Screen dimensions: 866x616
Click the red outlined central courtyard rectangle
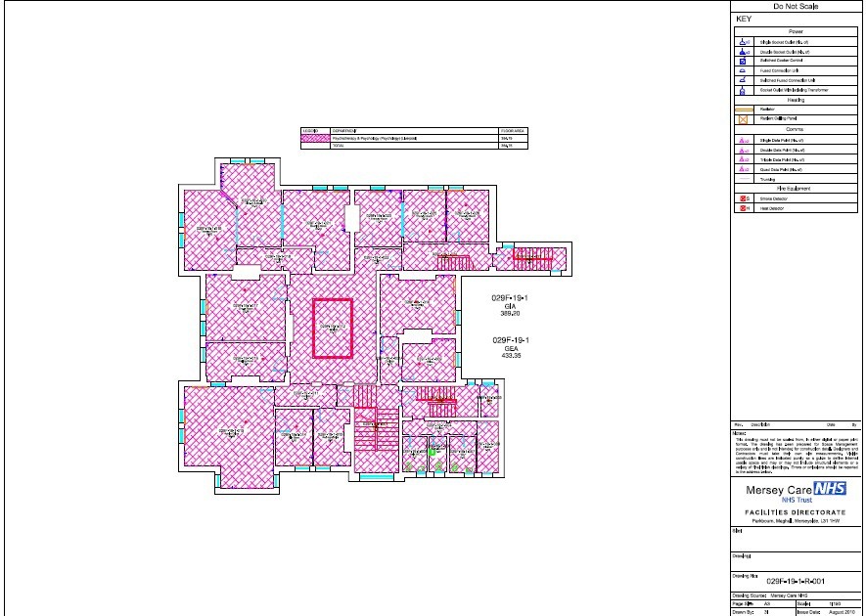click(332, 328)
